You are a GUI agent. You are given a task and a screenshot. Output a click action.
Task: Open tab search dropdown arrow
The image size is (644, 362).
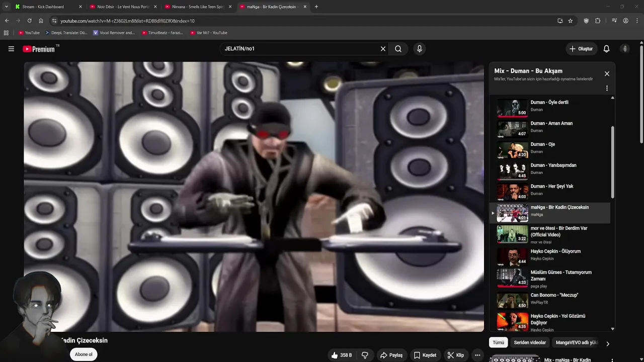(6, 7)
